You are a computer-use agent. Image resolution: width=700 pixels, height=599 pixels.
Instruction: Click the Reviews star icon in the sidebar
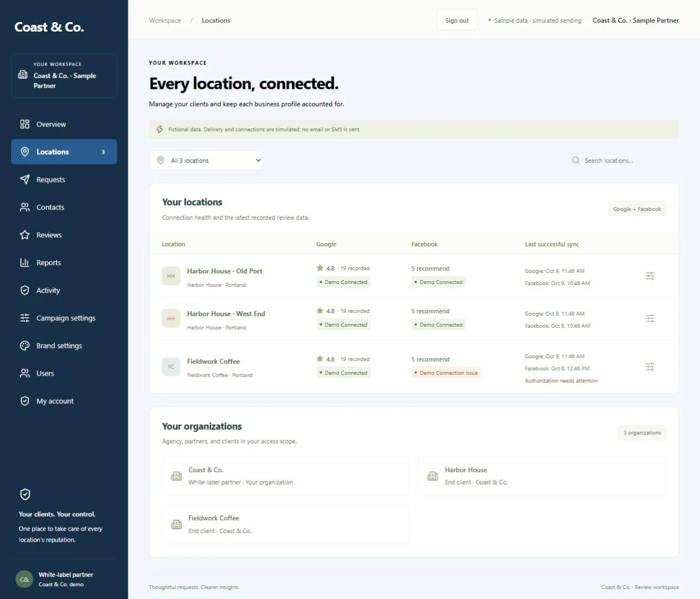pyautogui.click(x=24, y=235)
